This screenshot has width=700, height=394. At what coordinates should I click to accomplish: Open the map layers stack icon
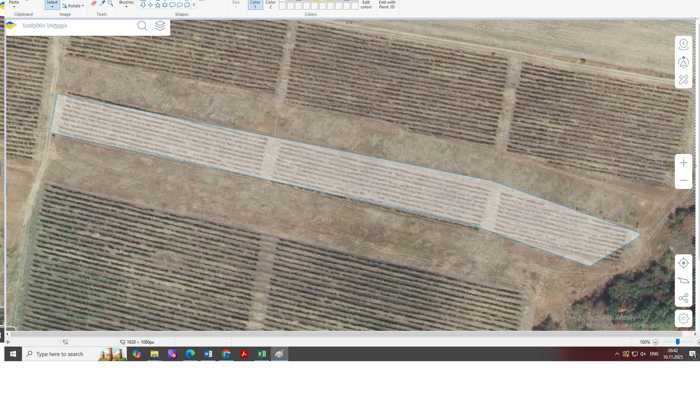[160, 26]
